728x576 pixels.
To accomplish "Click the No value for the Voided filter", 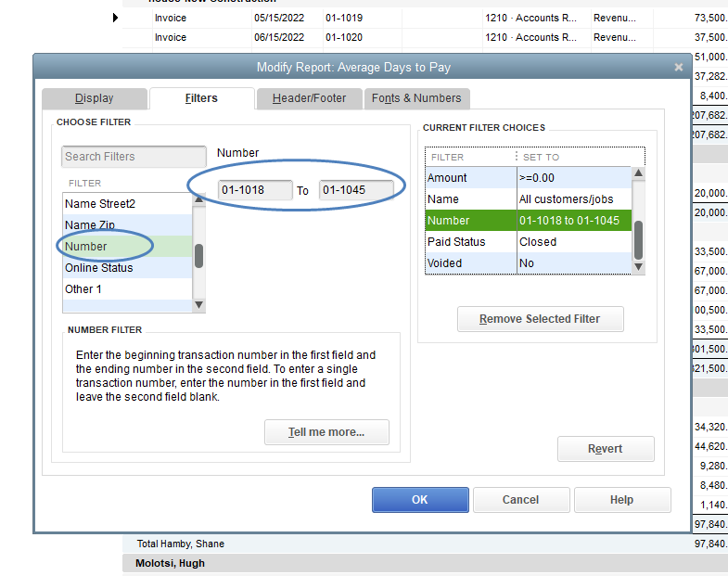I will [x=527, y=263].
